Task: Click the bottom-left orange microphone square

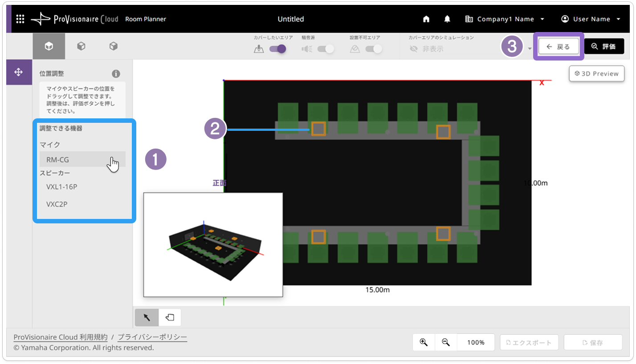Action: click(x=318, y=237)
